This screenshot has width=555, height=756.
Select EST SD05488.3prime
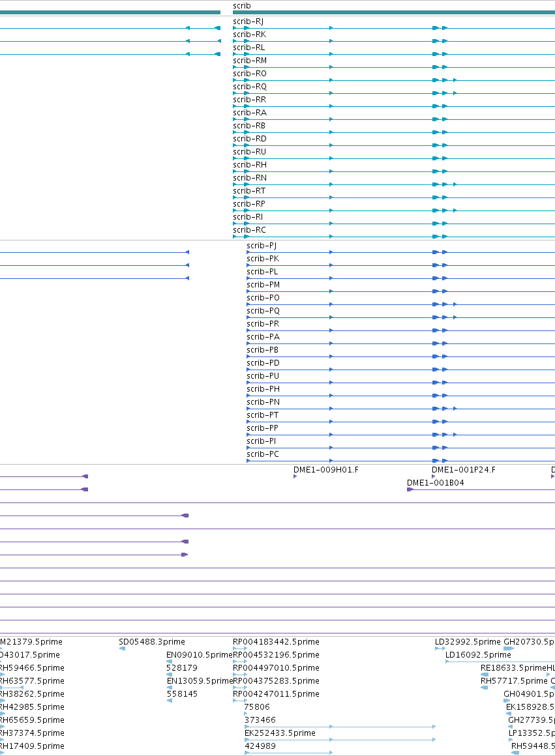point(152,642)
